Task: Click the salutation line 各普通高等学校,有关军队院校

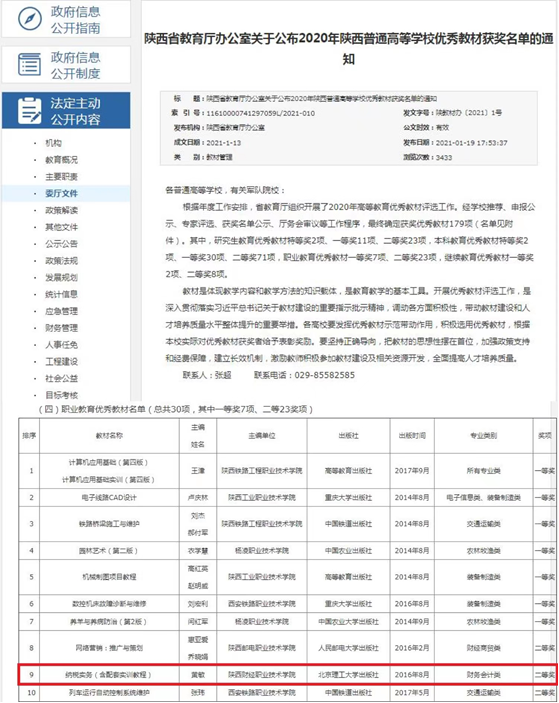Action: [225, 190]
